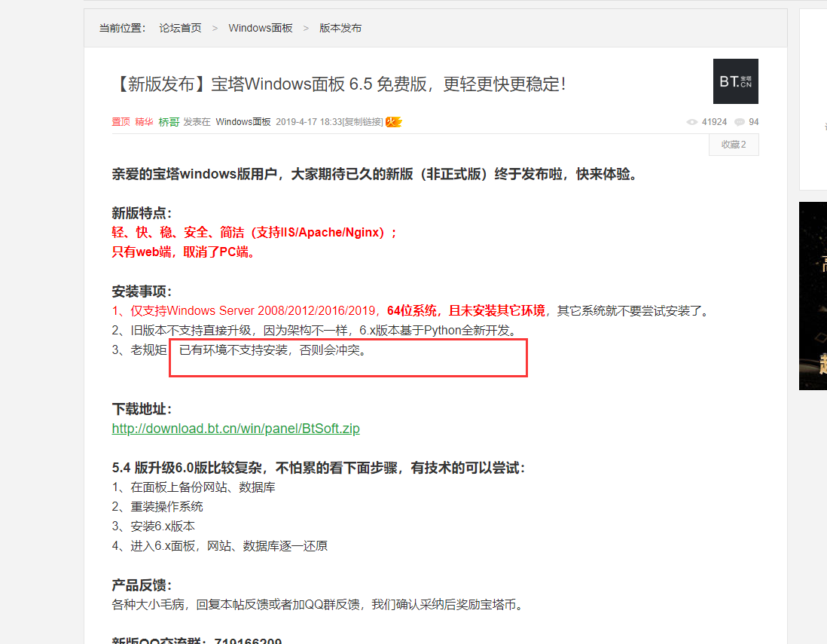Open the BT.CN author avatar

[x=735, y=81]
